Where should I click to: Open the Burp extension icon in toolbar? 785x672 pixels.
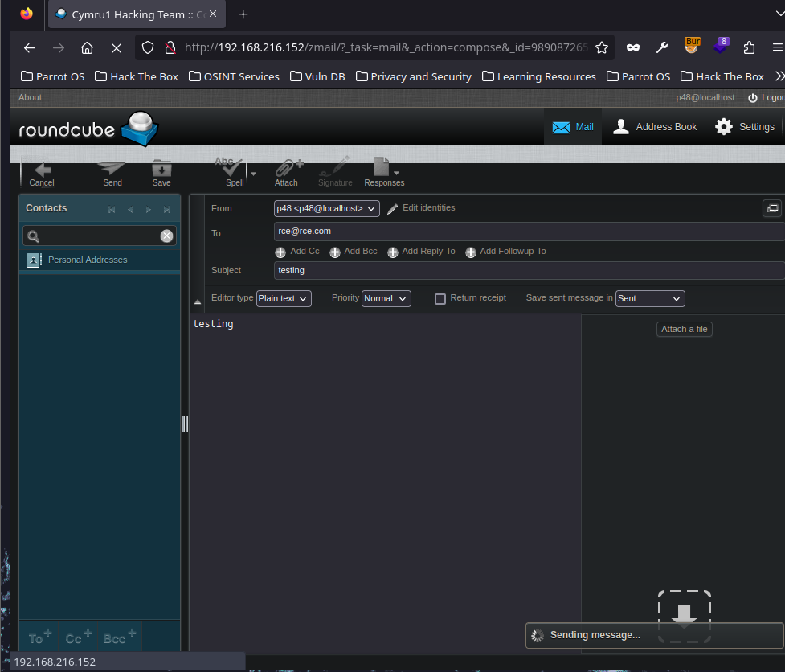(692, 46)
